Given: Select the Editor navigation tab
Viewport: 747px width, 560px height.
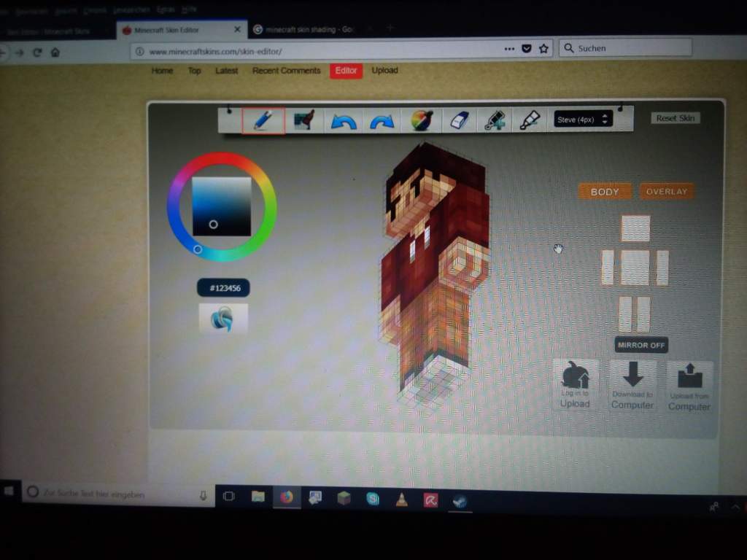Looking at the screenshot, I should 346,71.
